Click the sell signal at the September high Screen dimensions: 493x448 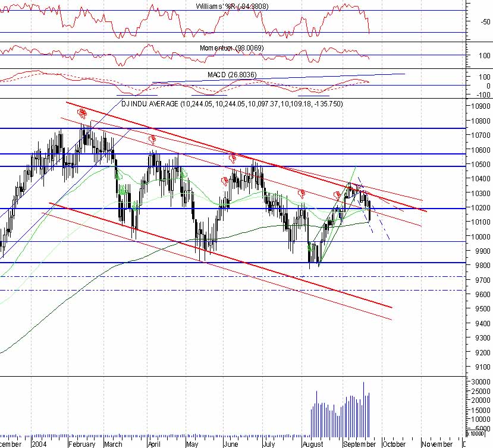pos(337,193)
